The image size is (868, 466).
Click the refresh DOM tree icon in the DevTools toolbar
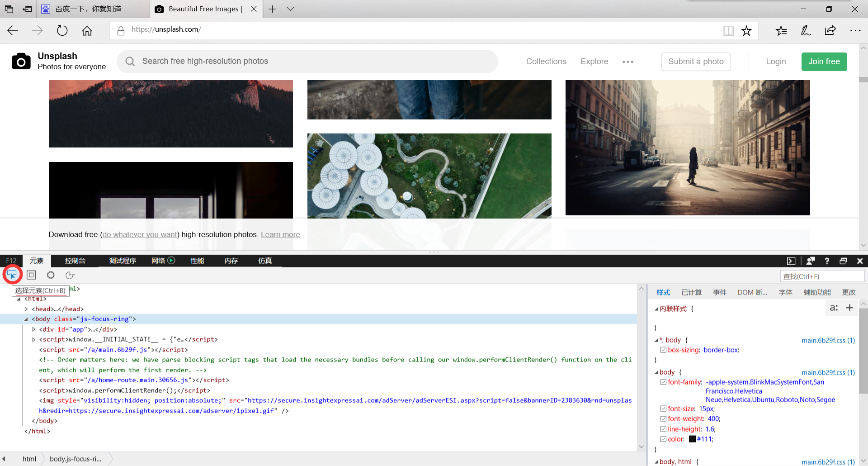point(70,275)
